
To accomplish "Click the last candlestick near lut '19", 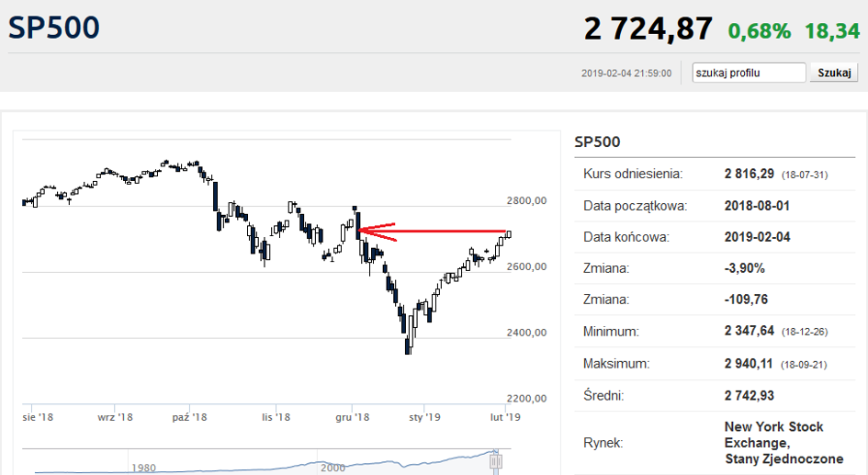I will point(508,234).
